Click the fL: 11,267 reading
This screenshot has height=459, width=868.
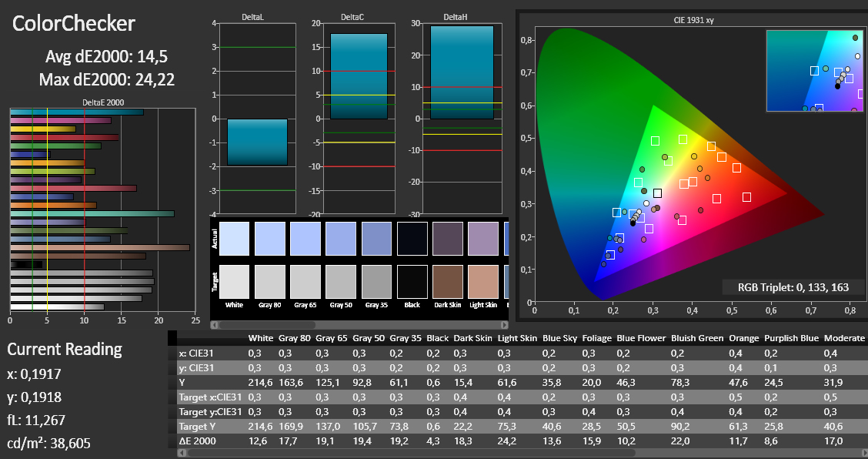(36, 420)
